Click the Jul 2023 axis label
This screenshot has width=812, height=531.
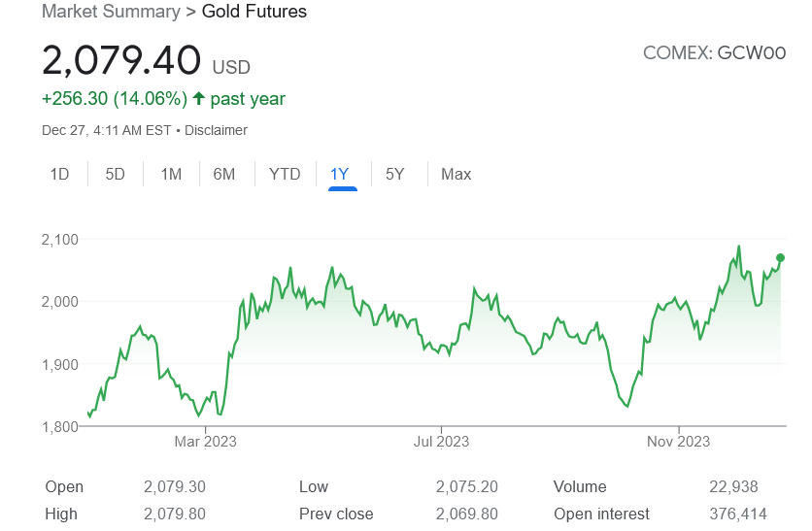click(441, 442)
